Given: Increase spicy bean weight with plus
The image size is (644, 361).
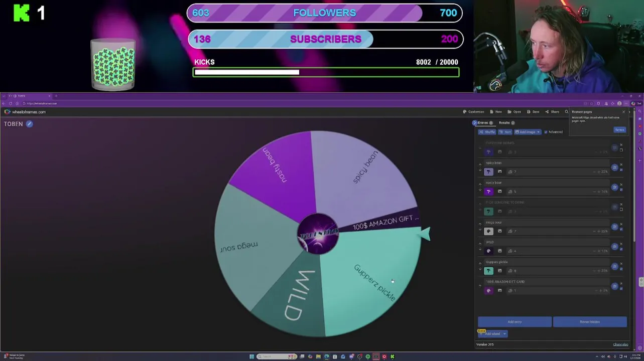Looking at the screenshot, I should pos(599,171).
